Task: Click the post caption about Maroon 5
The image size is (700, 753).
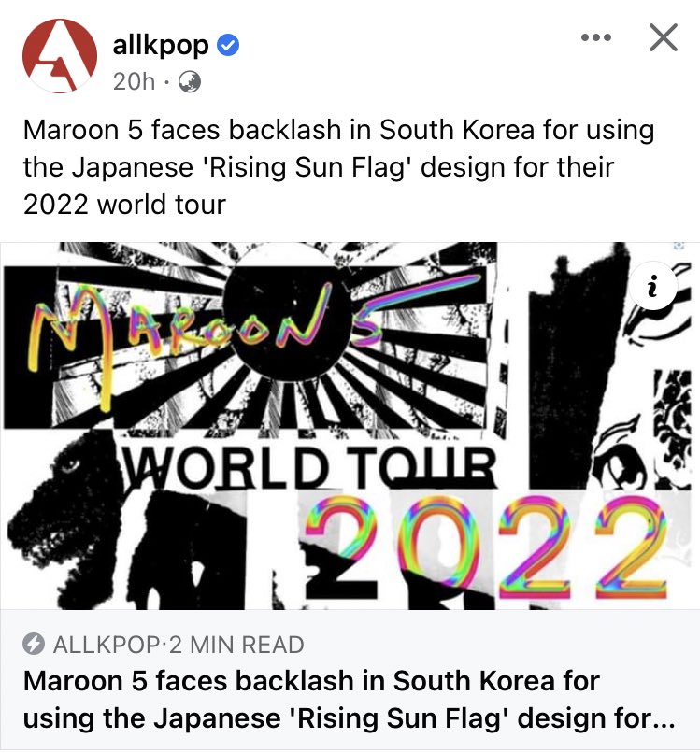Action: coord(338,167)
